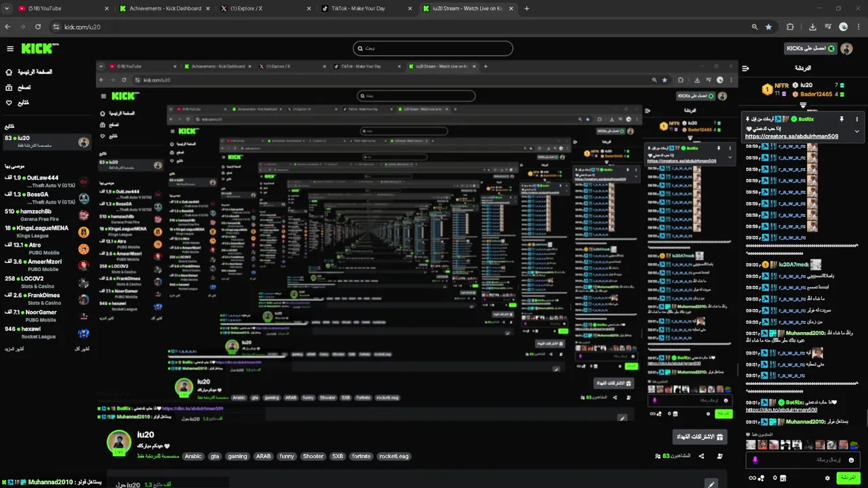Click the KICK logo
Viewport: 868px width, 488px height.
[39, 49]
